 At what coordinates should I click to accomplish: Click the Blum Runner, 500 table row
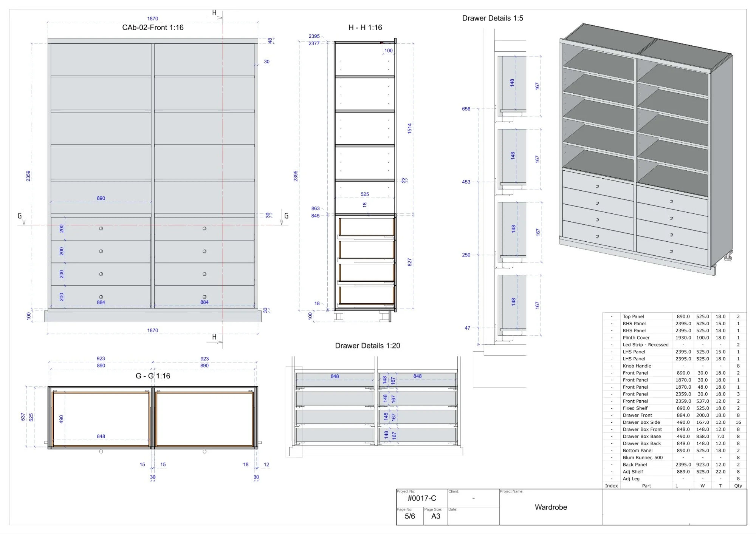642,457
